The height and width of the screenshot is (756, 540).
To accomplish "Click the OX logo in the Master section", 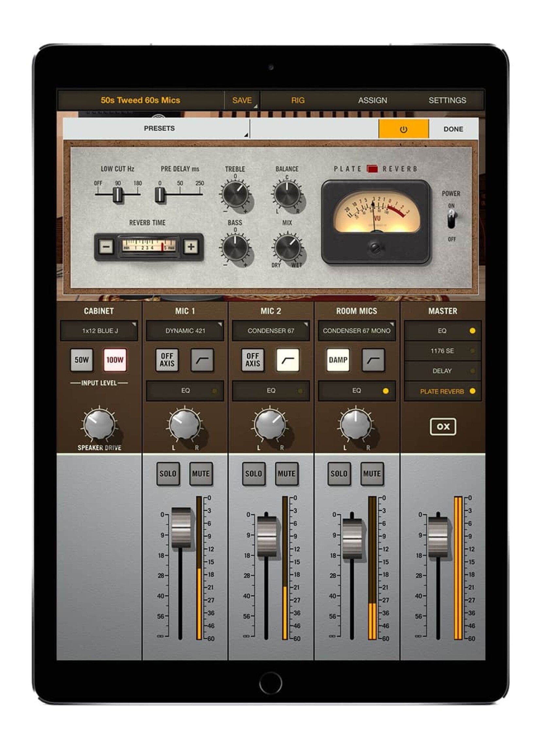I will pos(443,427).
